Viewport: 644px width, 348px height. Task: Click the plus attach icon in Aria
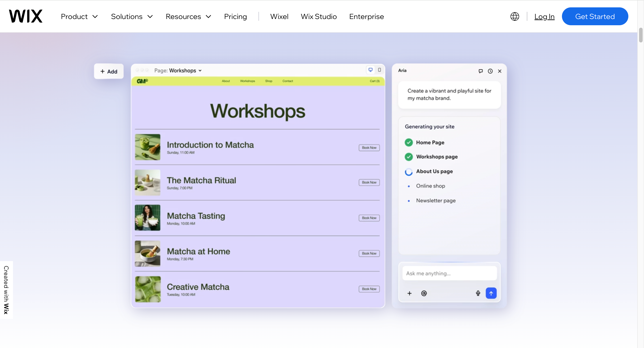(x=409, y=293)
